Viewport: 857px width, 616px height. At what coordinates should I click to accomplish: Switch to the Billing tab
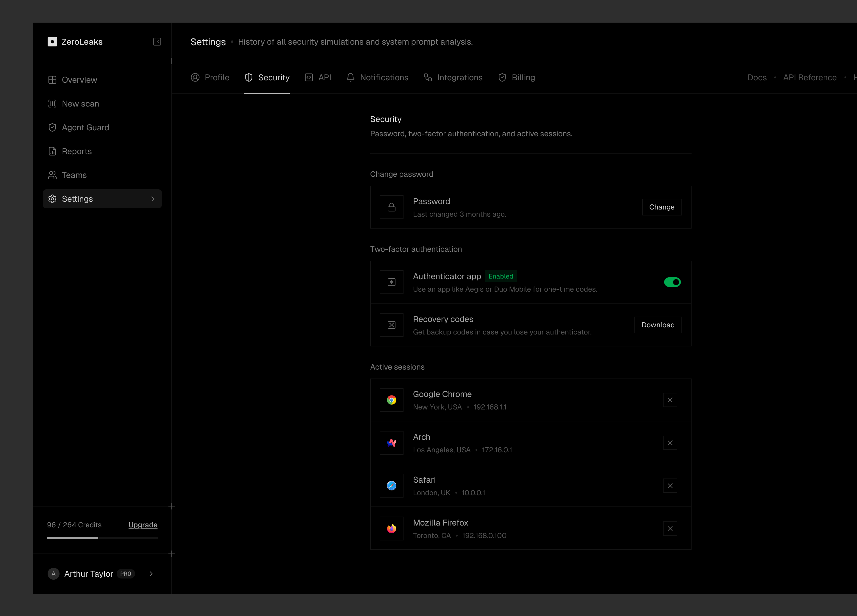(x=517, y=77)
